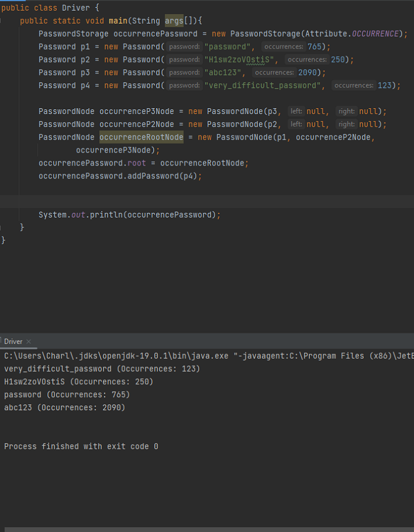Click the occurrences: hint before 2090
This screenshot has height=532, width=414.
pyautogui.click(x=274, y=72)
